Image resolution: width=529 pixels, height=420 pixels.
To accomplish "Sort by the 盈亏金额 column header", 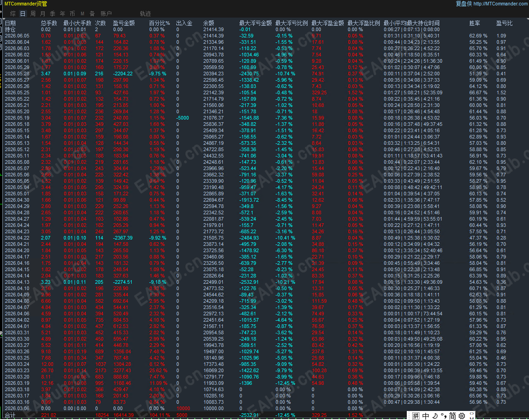I will click(124, 23).
